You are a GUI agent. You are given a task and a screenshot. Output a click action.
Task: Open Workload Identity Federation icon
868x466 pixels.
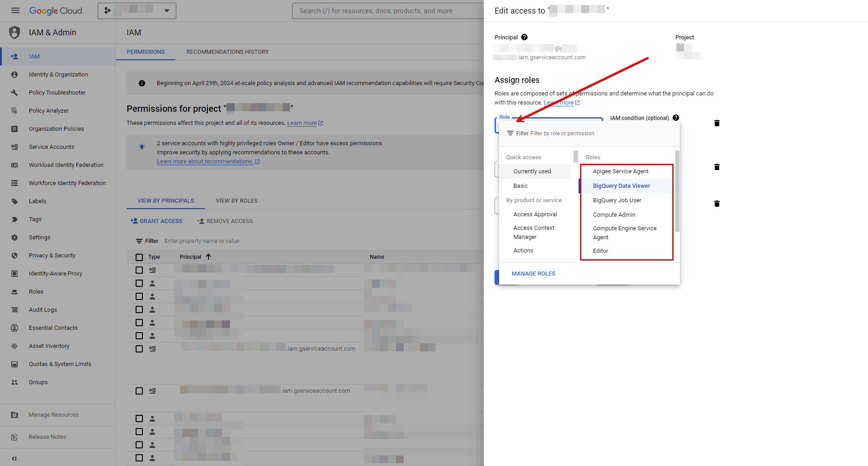click(14, 165)
